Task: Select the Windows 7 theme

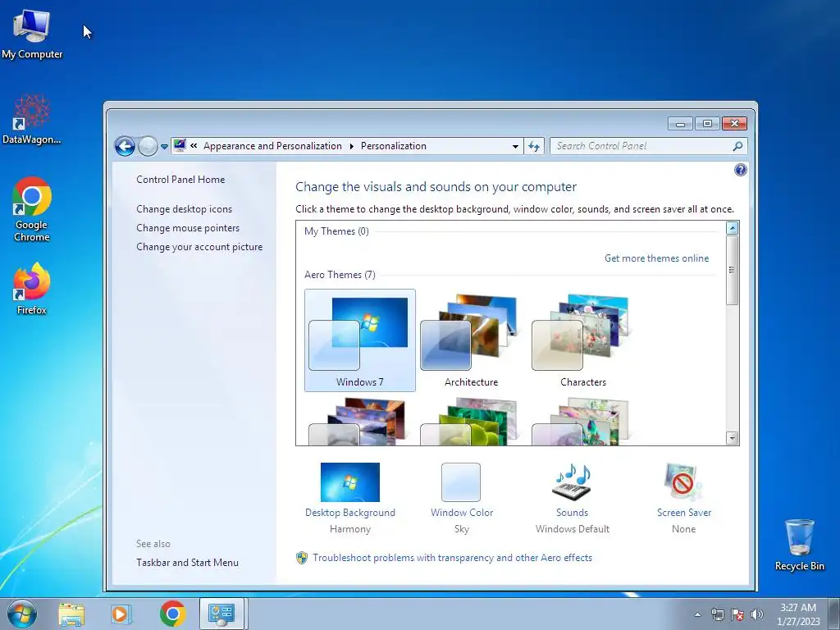Action: point(360,340)
